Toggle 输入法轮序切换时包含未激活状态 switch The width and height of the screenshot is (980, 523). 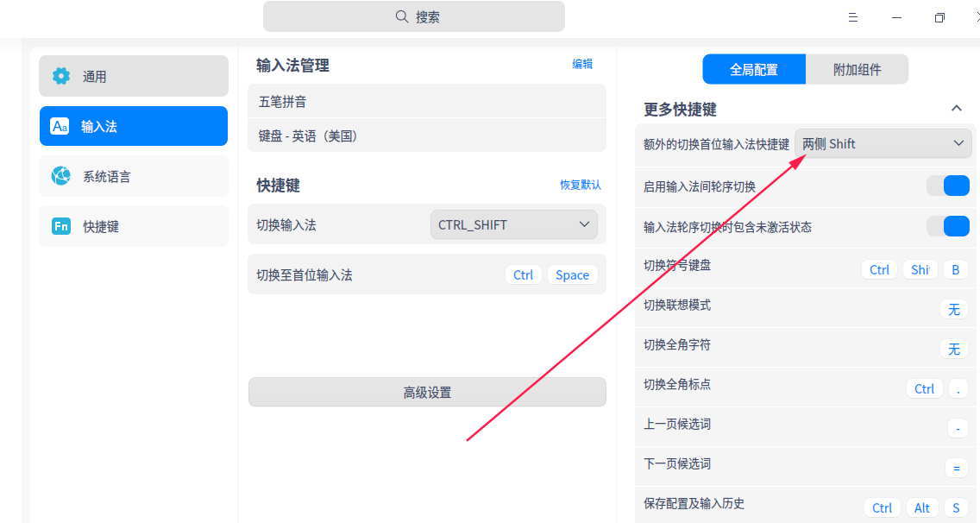(x=948, y=226)
